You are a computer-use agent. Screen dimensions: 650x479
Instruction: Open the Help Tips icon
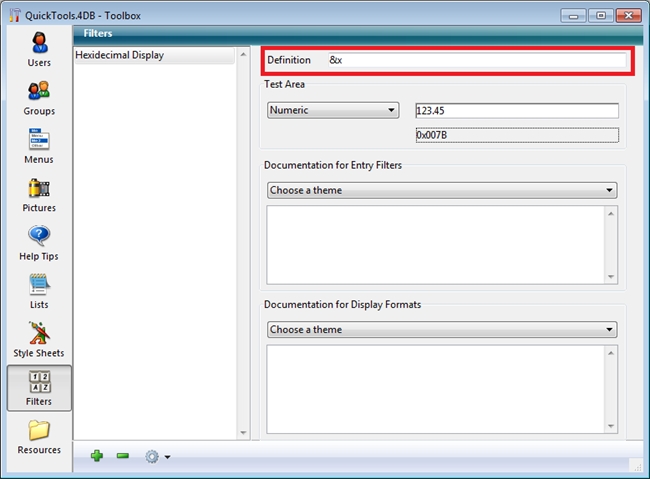click(39, 238)
